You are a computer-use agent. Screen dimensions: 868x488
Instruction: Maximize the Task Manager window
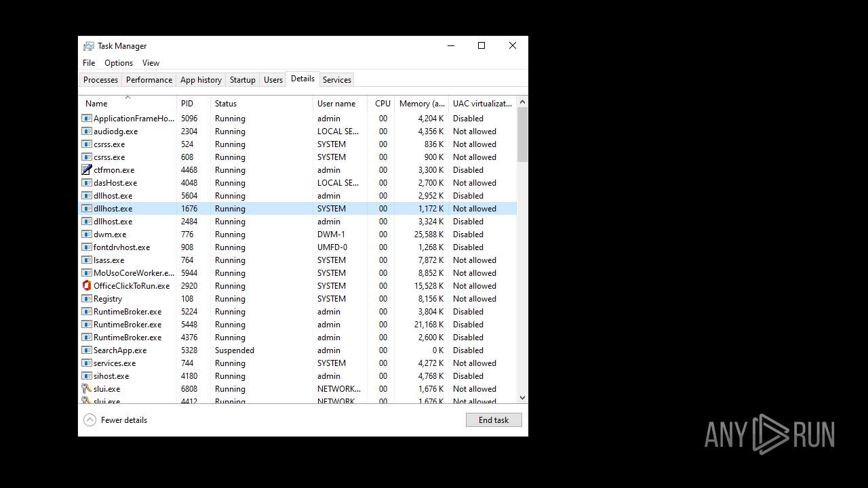pos(481,45)
